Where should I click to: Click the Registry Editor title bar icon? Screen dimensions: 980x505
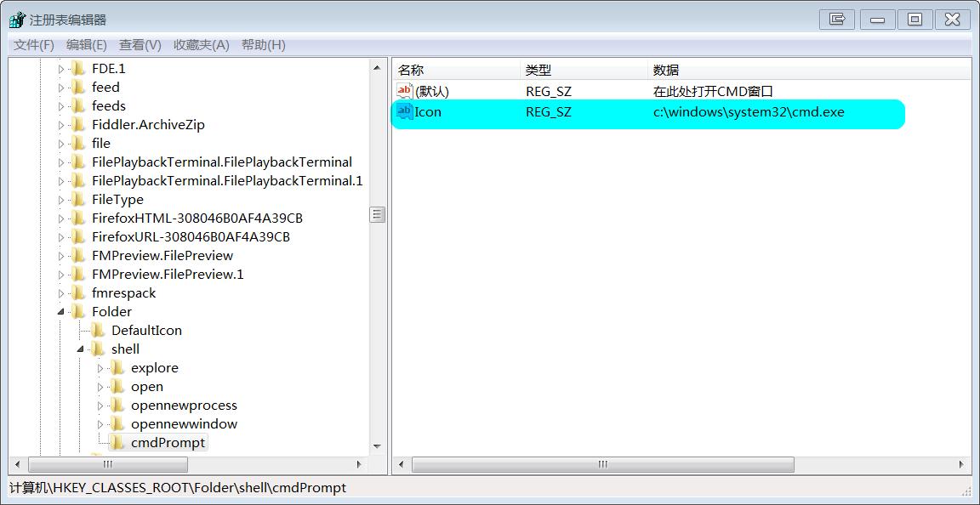pyautogui.click(x=17, y=20)
